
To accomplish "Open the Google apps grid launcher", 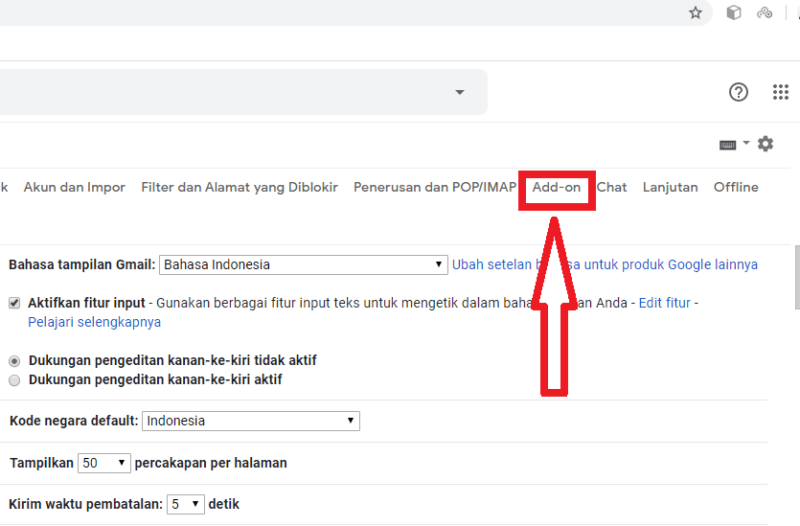I will tap(781, 92).
